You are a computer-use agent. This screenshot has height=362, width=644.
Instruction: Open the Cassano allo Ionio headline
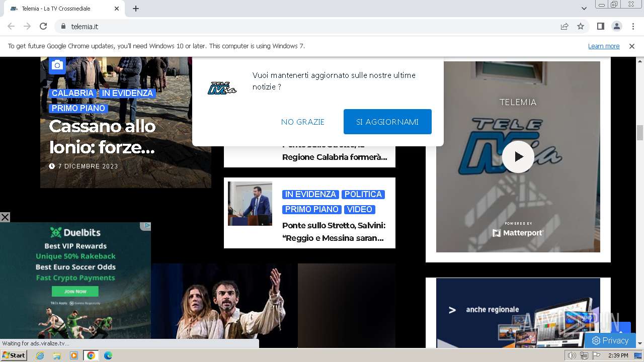pyautogui.click(x=102, y=136)
